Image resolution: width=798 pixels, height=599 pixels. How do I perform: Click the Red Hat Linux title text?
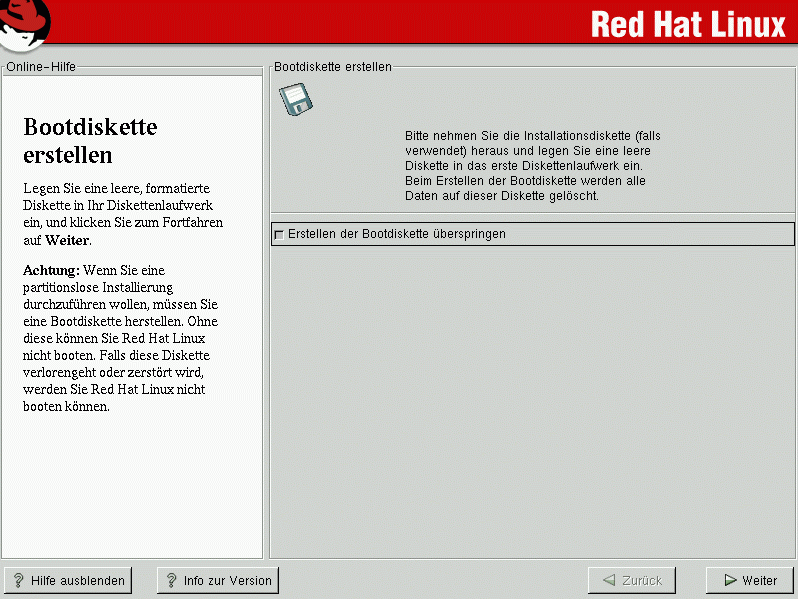coord(688,24)
